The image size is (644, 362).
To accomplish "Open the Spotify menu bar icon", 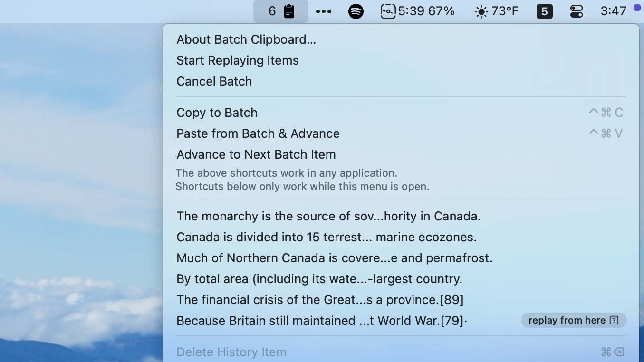I will (356, 11).
